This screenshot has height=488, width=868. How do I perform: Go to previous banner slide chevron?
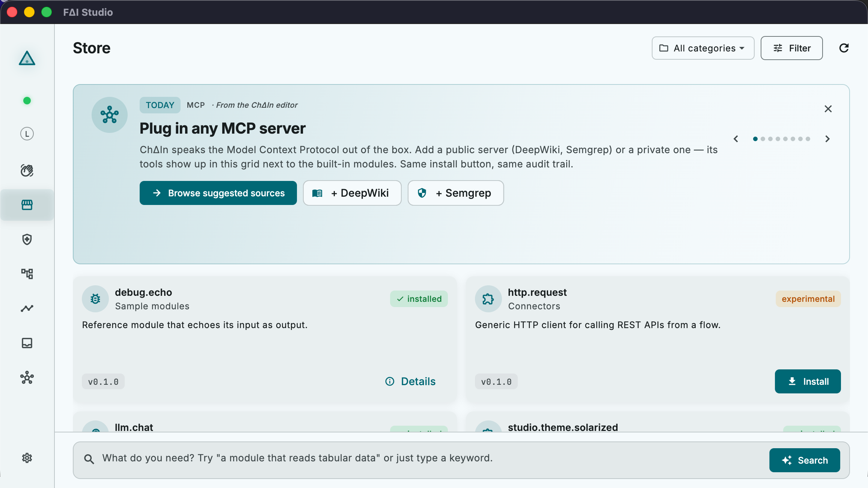coord(736,139)
